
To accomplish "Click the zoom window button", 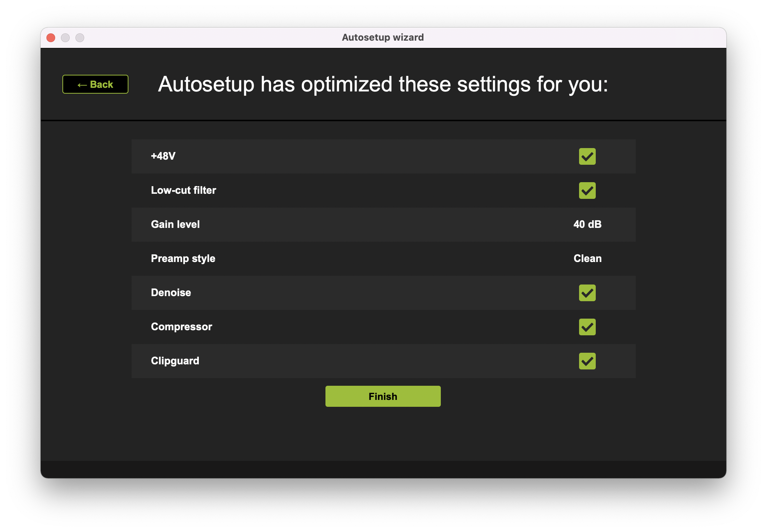I will 80,38.
